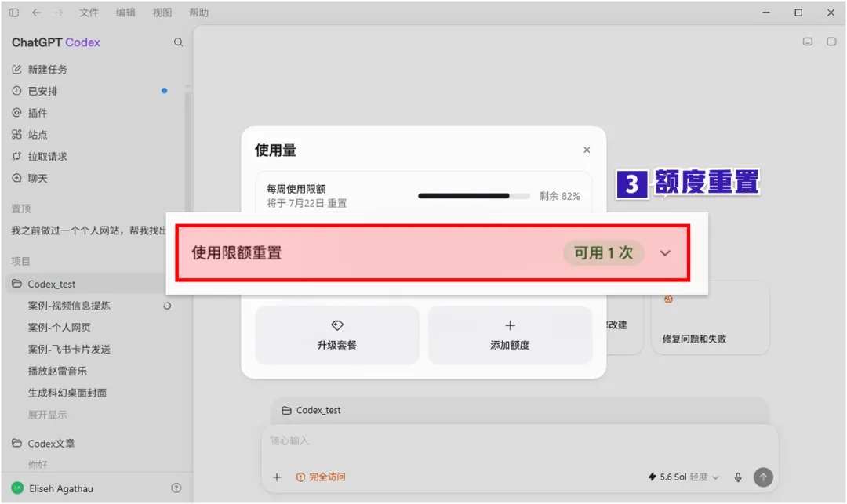
Task: Expand the list with 展开显示
Action: tap(48, 415)
